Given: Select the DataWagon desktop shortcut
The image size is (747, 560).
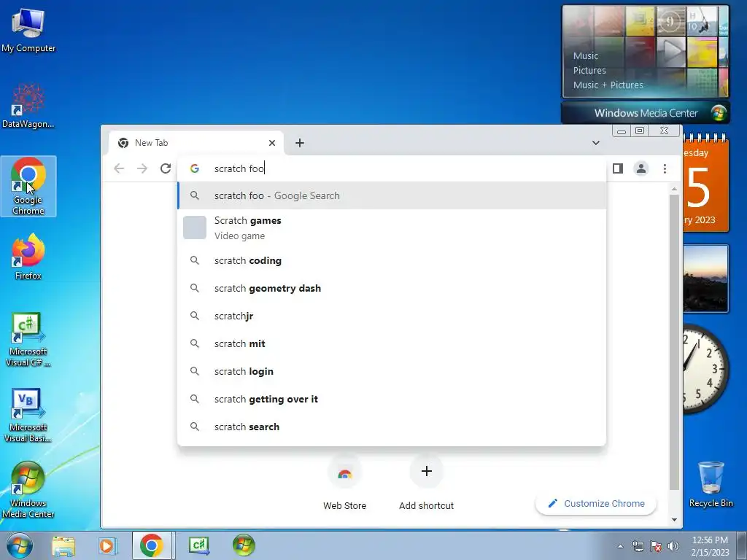Looking at the screenshot, I should point(28,106).
